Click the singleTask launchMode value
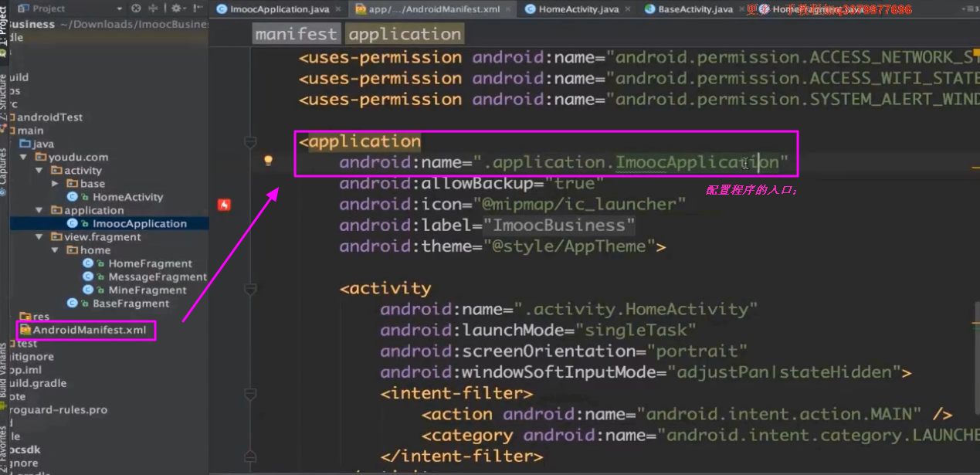 [636, 330]
